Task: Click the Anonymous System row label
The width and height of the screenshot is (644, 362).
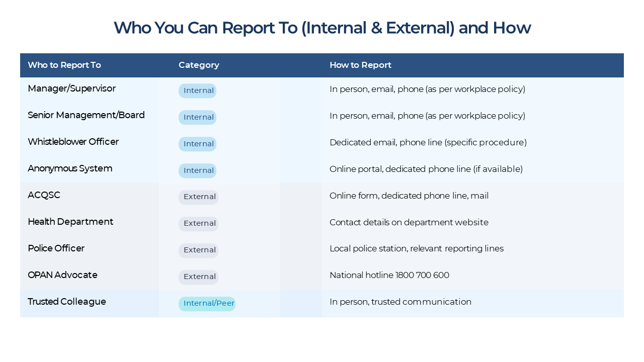Action: tap(70, 168)
